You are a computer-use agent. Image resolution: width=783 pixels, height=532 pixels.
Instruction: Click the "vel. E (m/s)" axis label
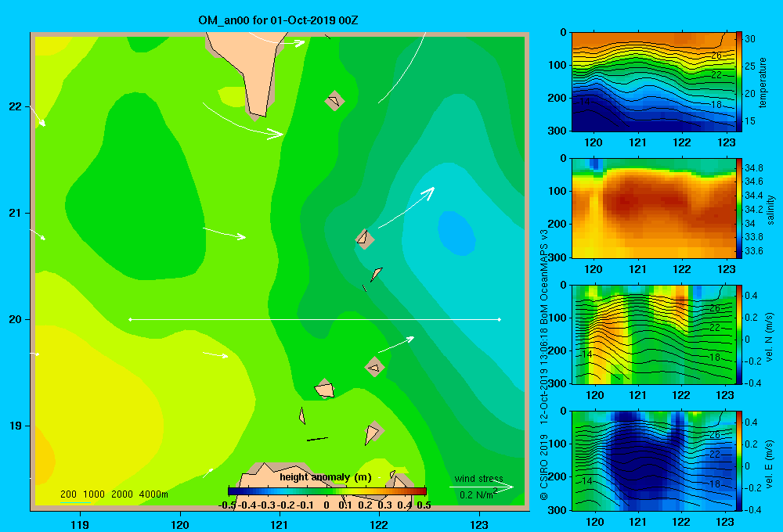click(769, 464)
